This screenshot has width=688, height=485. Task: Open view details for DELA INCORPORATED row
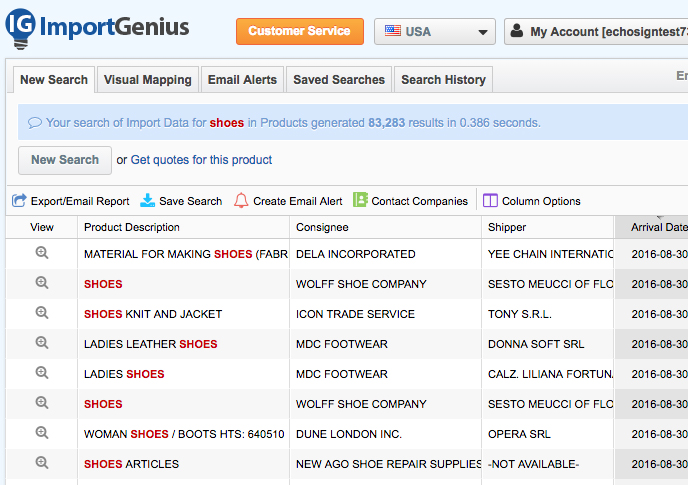(42, 253)
